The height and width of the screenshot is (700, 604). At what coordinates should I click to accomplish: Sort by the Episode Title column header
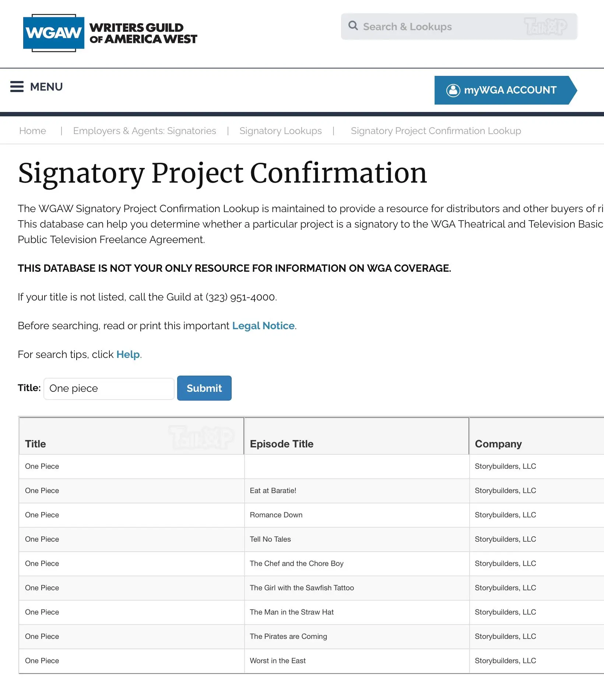point(281,444)
